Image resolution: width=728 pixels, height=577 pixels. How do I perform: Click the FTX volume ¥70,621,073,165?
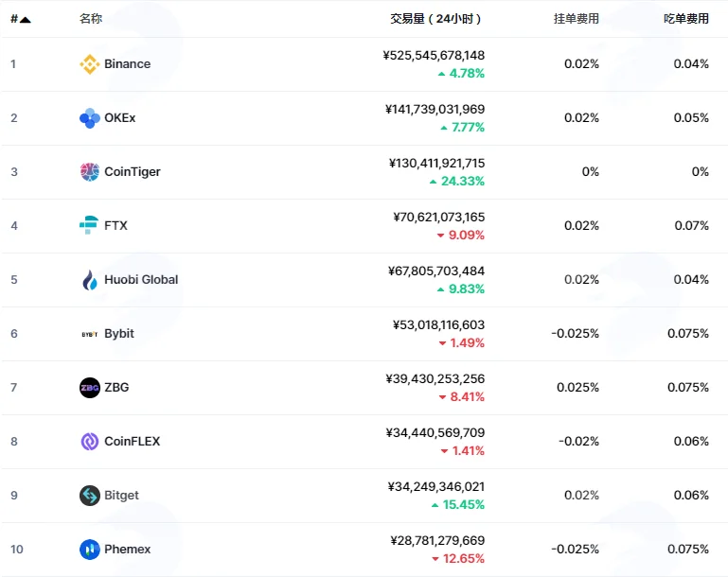tap(438, 217)
